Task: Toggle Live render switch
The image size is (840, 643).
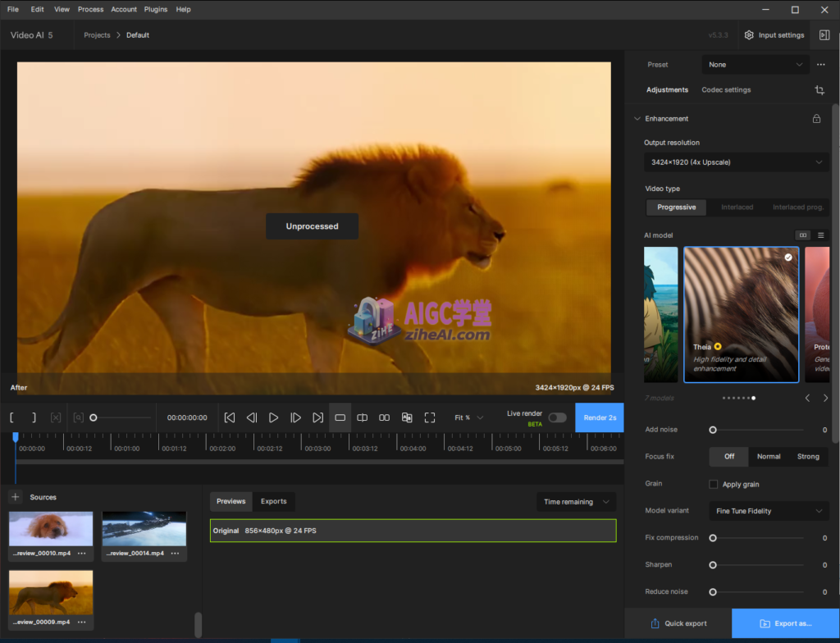Action: (557, 417)
